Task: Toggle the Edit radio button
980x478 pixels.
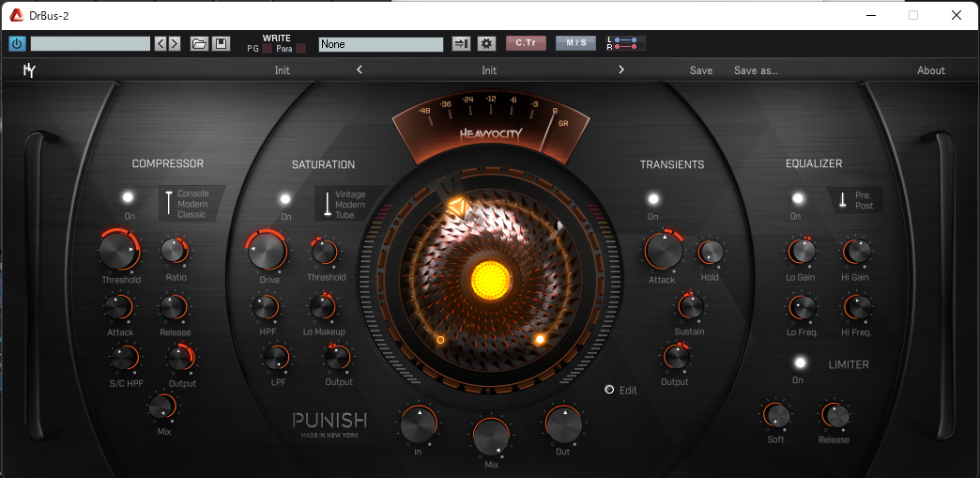Action: [x=609, y=389]
